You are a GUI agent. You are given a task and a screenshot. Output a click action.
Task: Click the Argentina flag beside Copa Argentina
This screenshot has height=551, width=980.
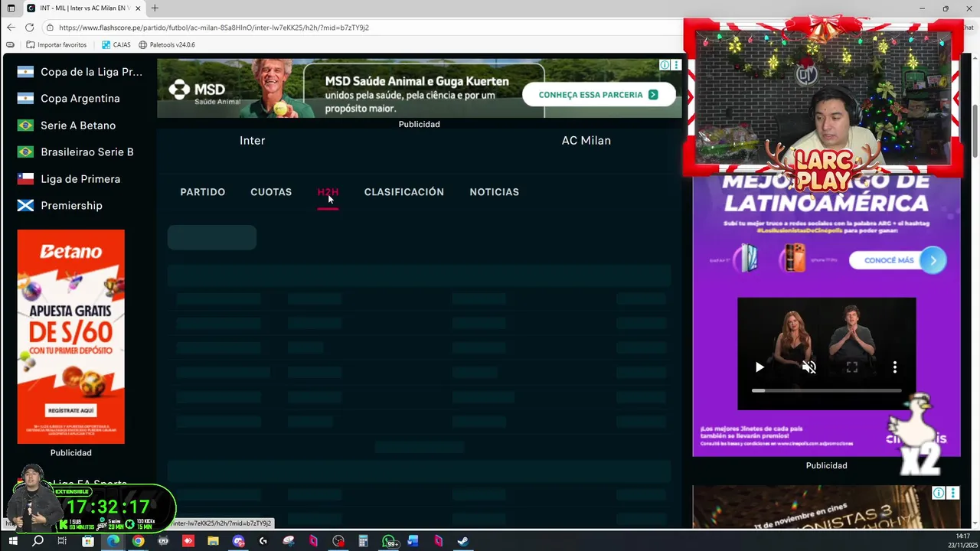pos(25,99)
